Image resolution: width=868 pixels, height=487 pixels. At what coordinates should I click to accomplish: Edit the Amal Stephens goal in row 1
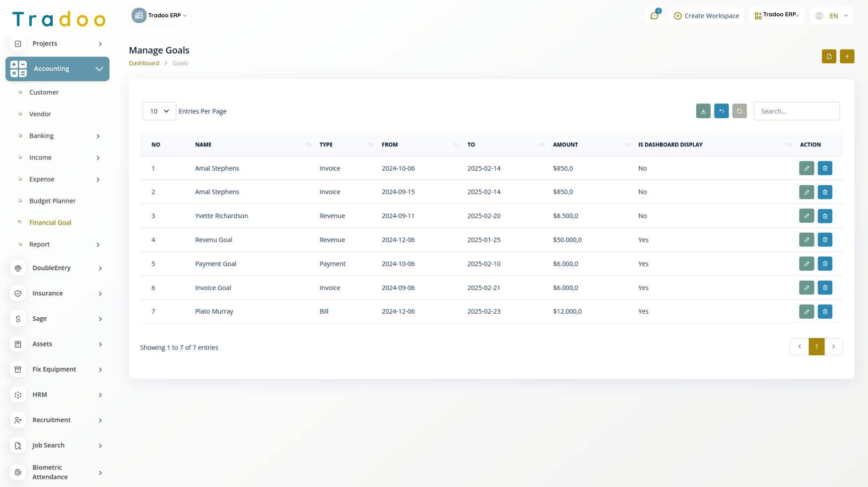(x=807, y=168)
